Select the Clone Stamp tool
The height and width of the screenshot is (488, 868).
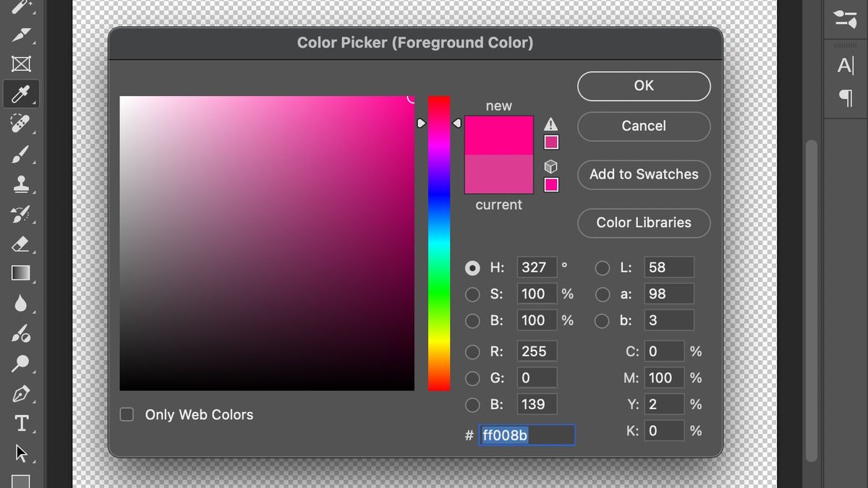(20, 183)
